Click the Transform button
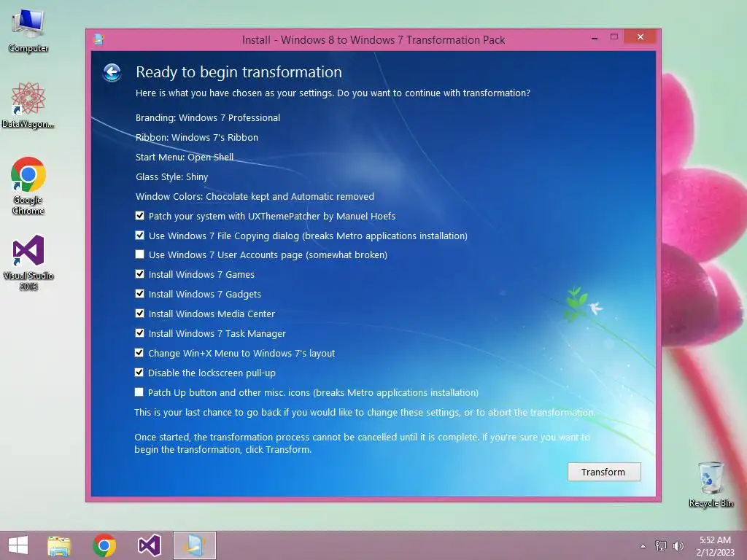Viewport: 747px width, 560px height. tap(604, 472)
